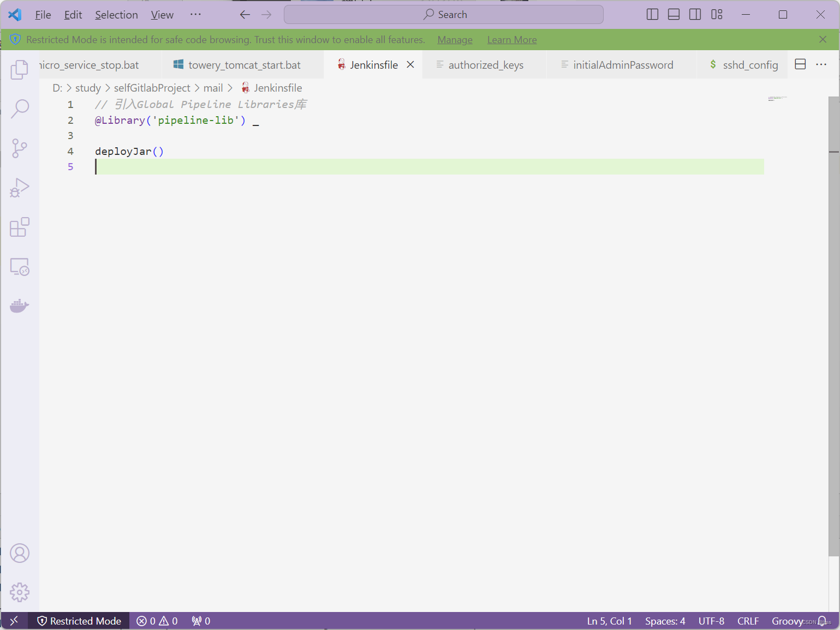
Task: Open Source Control view
Action: [x=20, y=148]
